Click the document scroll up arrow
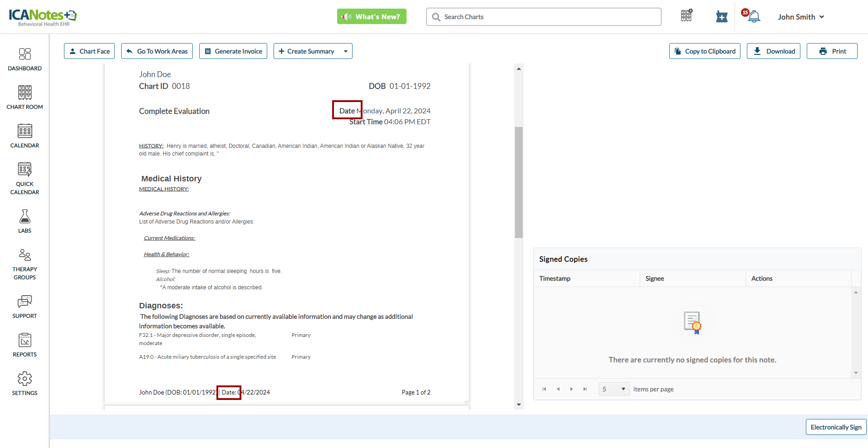 [519, 68]
